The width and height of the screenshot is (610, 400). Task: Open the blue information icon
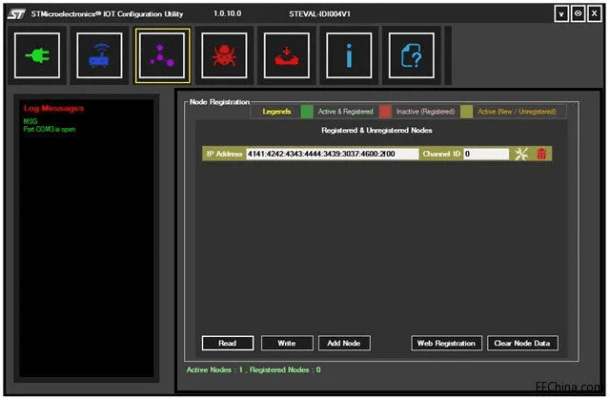(348, 56)
